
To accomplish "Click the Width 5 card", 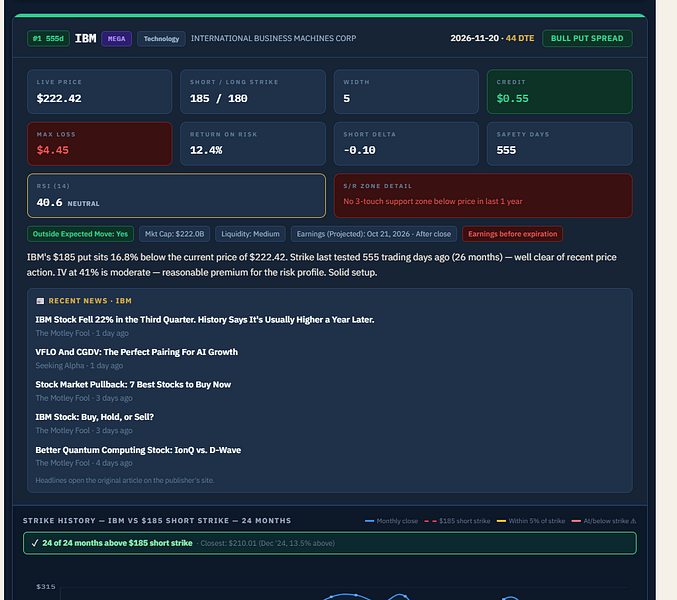I will pos(406,92).
